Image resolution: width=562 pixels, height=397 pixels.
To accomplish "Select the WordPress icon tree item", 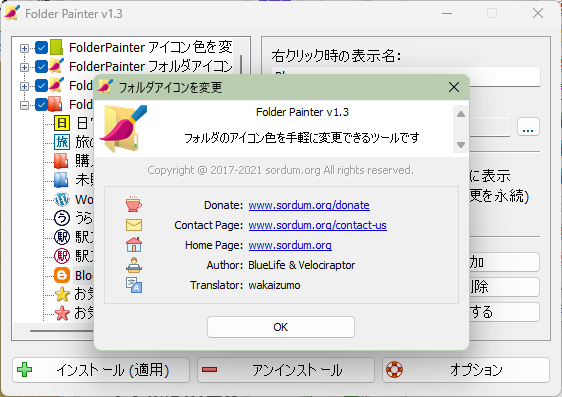I will (62, 199).
